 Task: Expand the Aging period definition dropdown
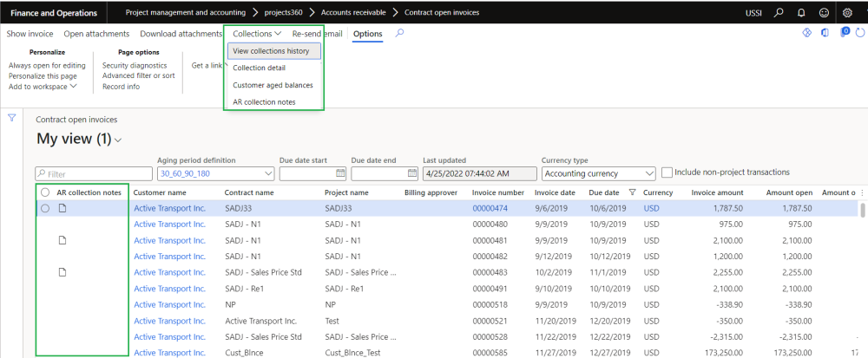[x=265, y=173]
